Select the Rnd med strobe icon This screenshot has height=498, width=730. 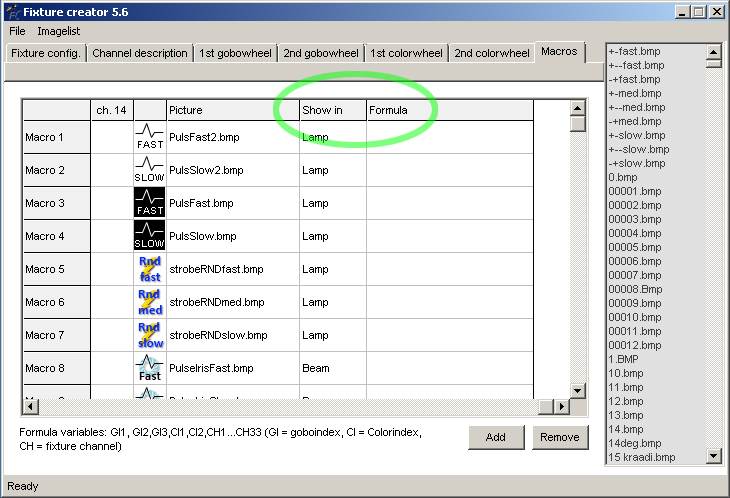coord(149,302)
